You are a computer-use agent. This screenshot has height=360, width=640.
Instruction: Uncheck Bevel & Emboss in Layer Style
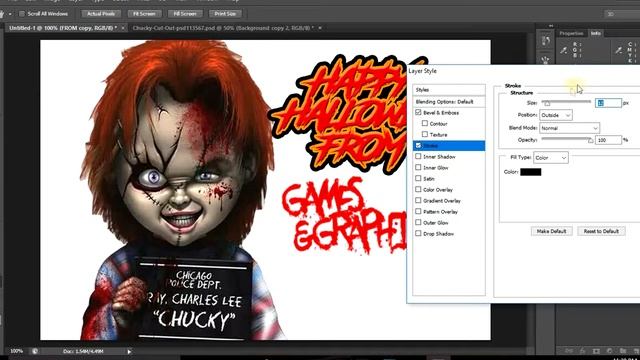(418, 112)
